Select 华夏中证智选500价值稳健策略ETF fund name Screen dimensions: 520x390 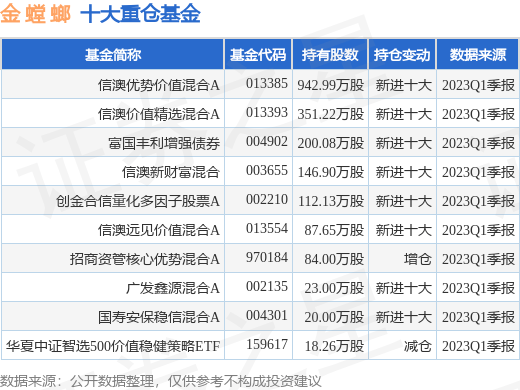113,346
